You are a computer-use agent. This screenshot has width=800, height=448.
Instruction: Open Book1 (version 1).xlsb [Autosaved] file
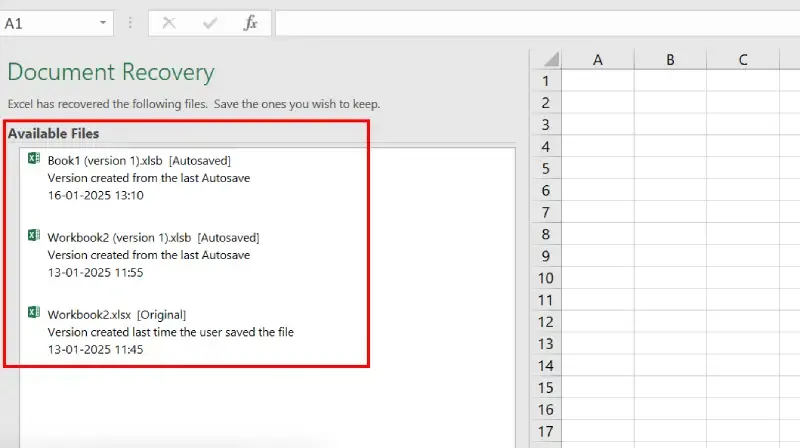click(x=139, y=161)
